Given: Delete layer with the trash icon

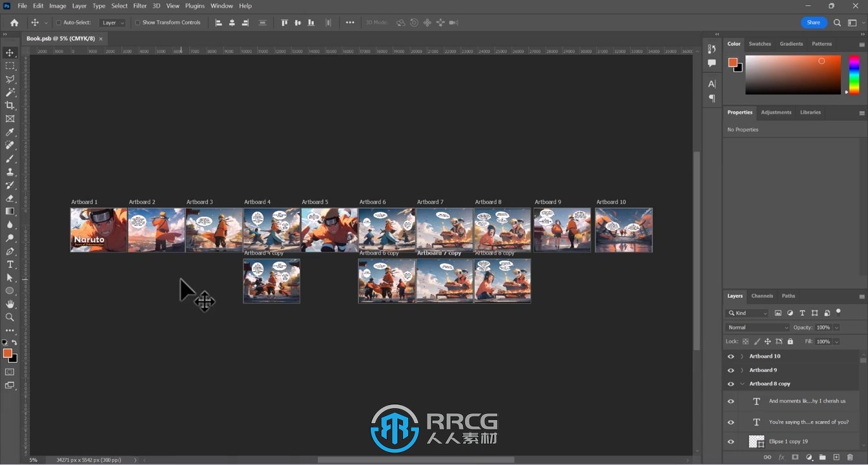Looking at the screenshot, I should click(x=850, y=457).
